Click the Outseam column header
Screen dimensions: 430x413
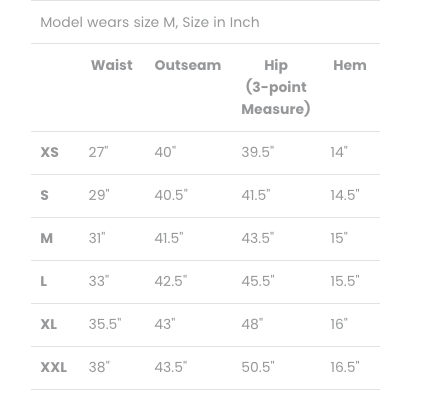tap(188, 65)
